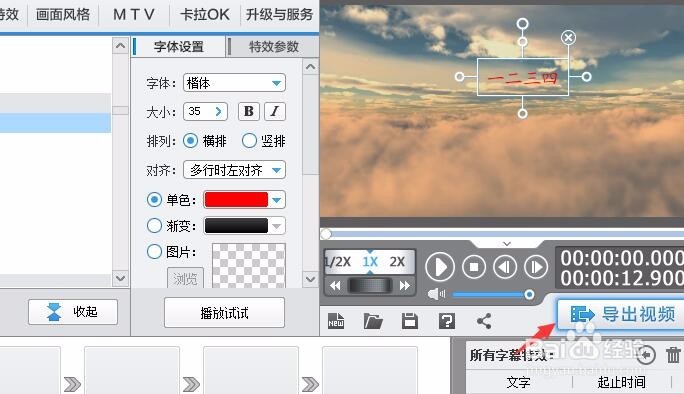Click the 播放试试 preview button

(224, 312)
